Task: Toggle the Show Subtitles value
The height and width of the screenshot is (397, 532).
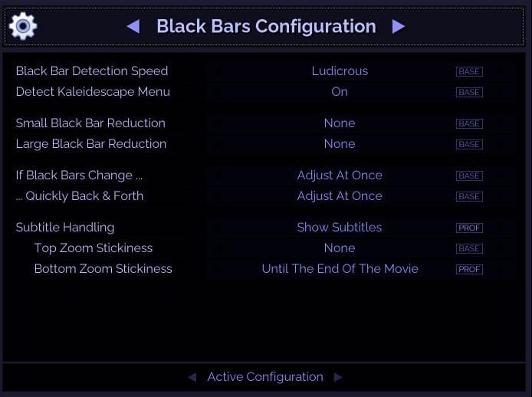Action: click(340, 228)
